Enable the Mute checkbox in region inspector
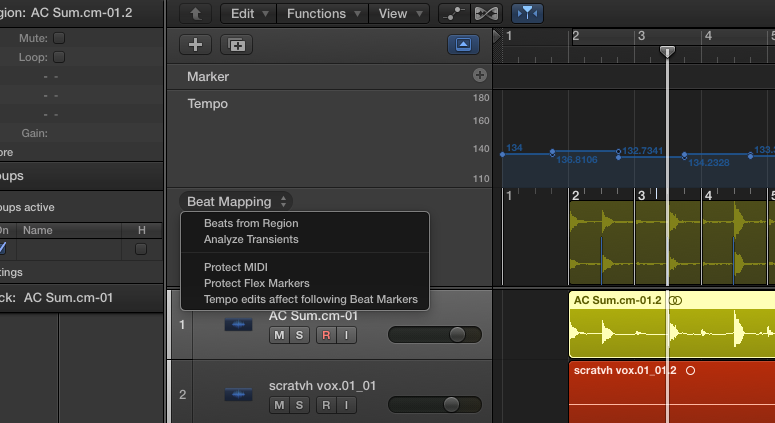Image resolution: width=775 pixels, height=423 pixels. click(59, 38)
